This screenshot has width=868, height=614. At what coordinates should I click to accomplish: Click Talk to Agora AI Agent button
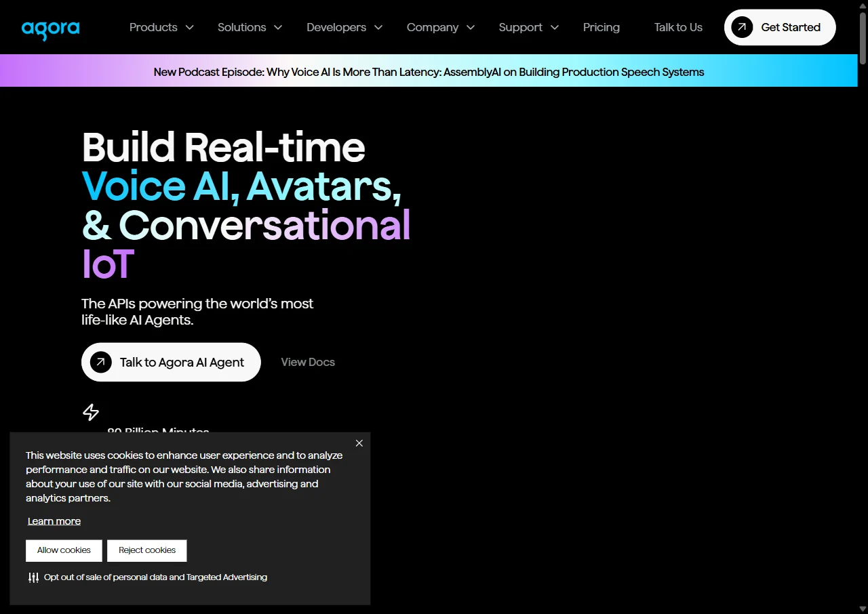[171, 362]
